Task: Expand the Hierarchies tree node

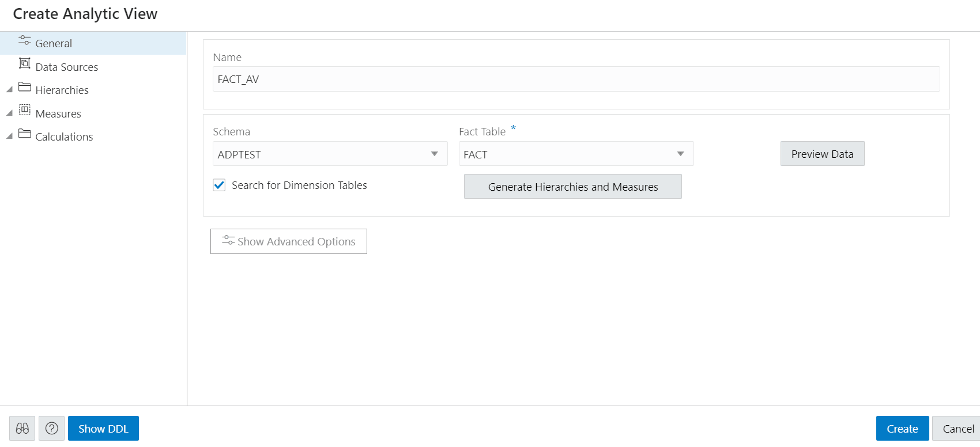Action: point(9,90)
